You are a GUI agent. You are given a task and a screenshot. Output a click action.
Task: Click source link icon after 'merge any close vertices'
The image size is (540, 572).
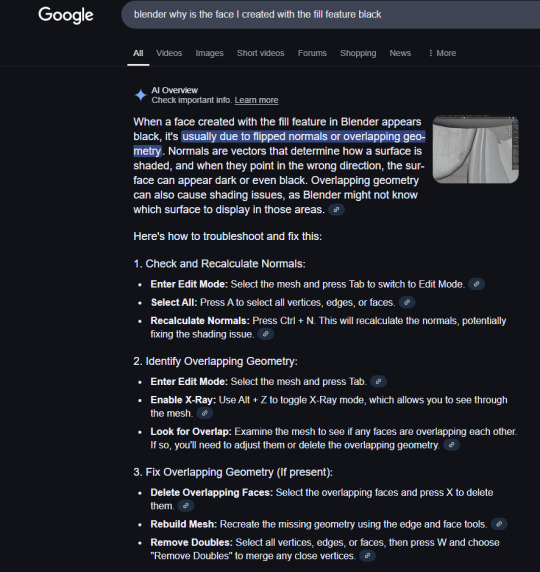pyautogui.click(x=367, y=556)
